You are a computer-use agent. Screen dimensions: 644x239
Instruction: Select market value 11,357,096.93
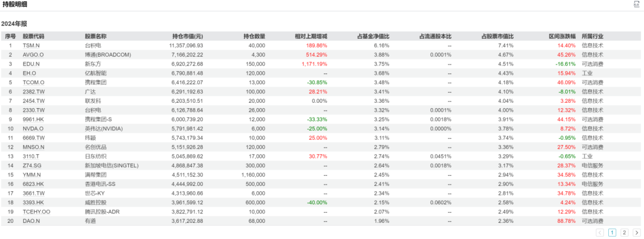186,45
